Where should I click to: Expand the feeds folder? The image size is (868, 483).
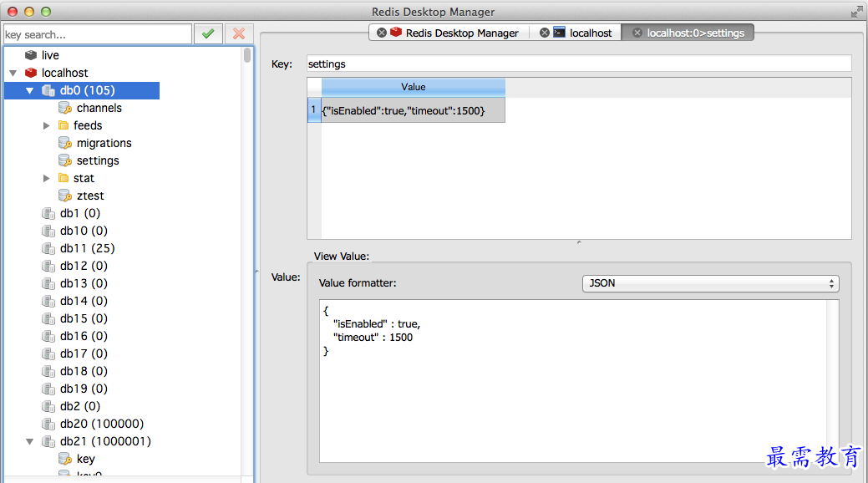(47, 125)
